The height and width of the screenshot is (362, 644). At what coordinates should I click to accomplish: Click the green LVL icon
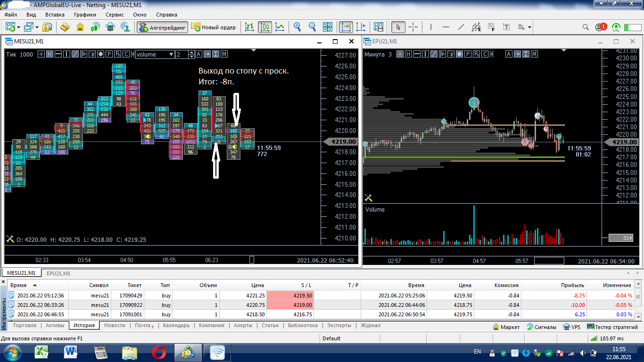(x=616, y=27)
